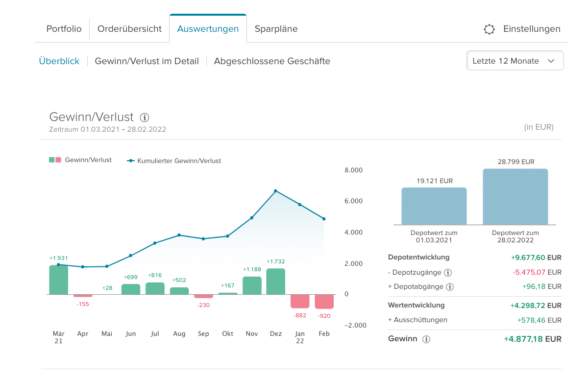588x378 pixels.
Task: Click the +1.188 November value label
Action: [252, 269]
